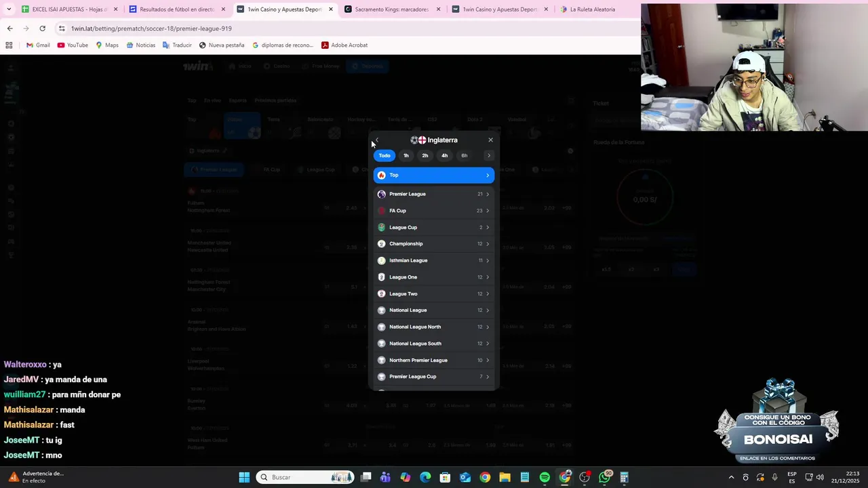Viewport: 868px width, 488px height.
Task: Open the Windows Start menu
Action: (x=244, y=477)
